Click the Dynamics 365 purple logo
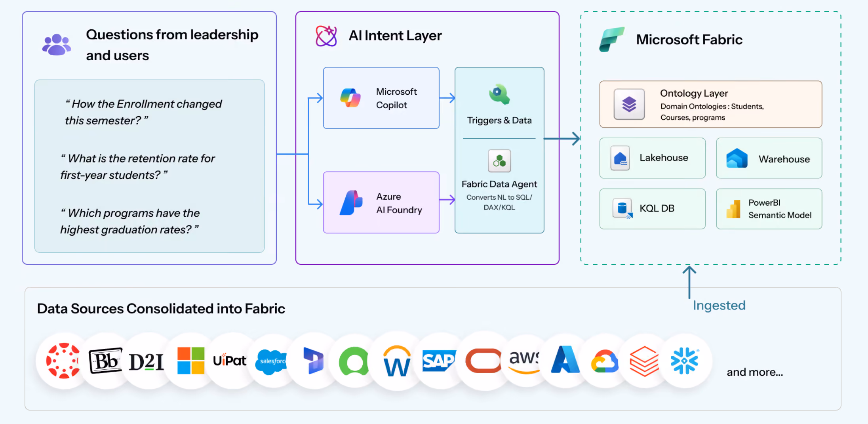868x424 pixels. point(313,360)
